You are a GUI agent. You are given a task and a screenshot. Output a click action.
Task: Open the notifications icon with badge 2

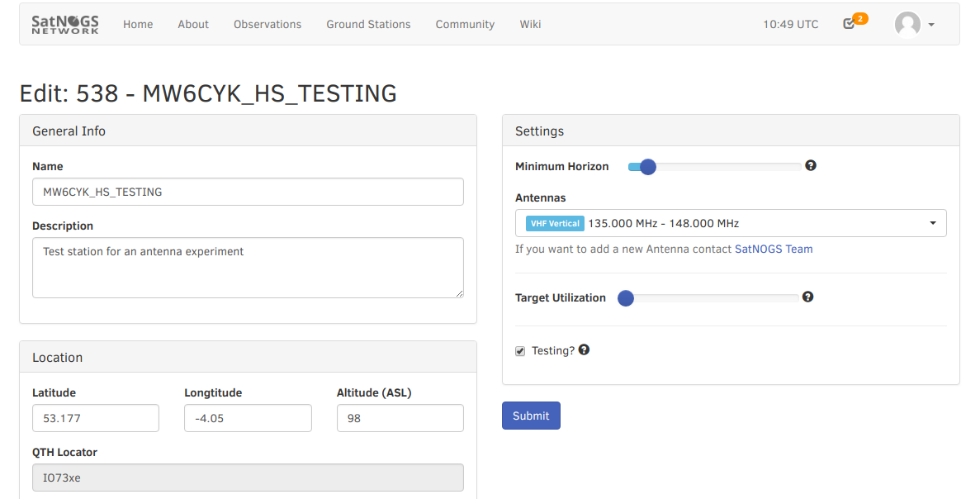850,24
